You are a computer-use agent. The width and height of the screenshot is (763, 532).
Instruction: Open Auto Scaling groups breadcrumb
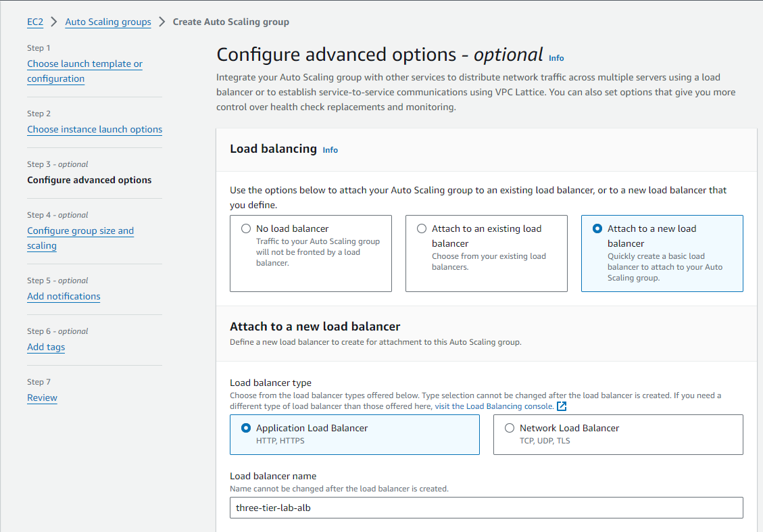[108, 22]
